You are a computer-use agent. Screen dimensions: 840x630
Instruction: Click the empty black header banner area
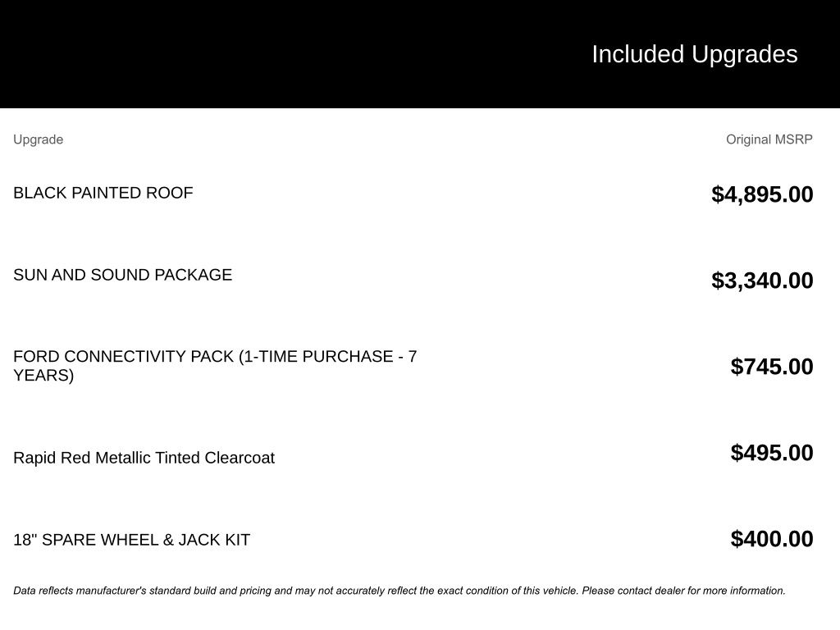coord(246,54)
